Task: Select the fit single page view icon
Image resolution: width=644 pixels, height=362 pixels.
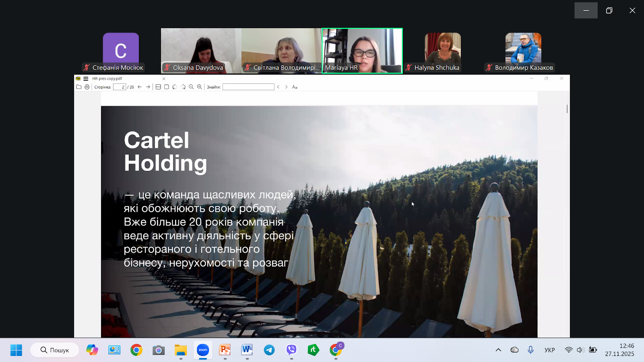Action: pos(167,87)
